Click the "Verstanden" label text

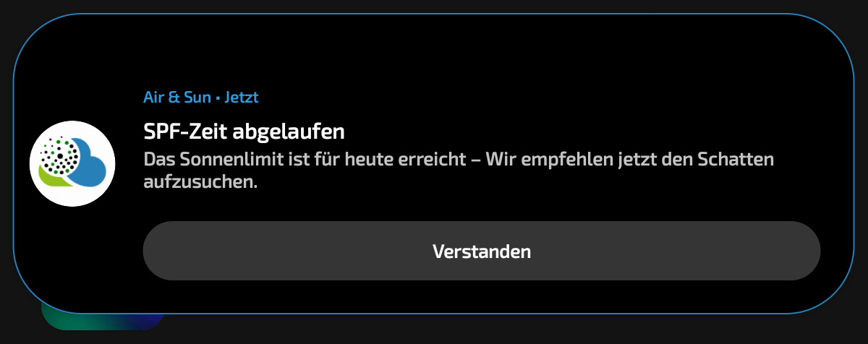pos(482,251)
